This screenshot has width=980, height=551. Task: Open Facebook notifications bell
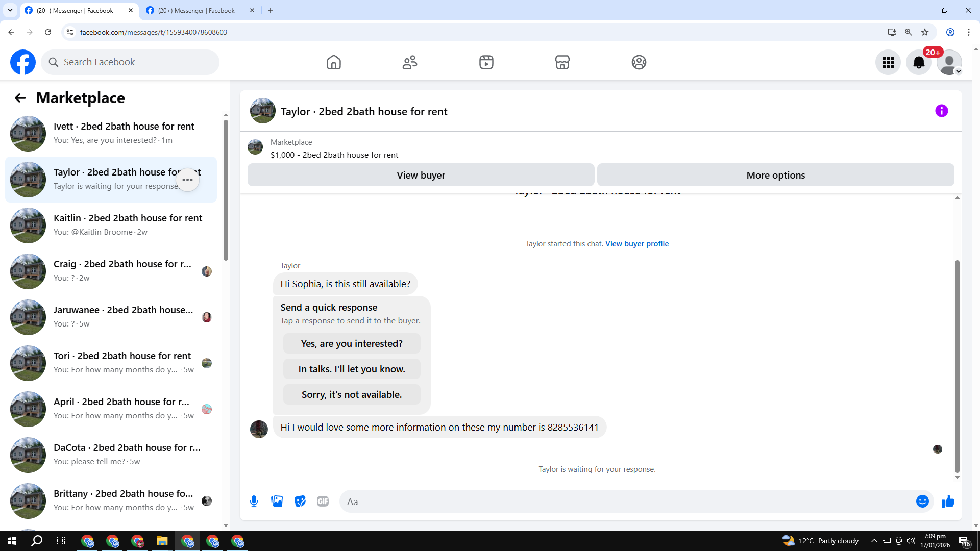[x=918, y=62]
